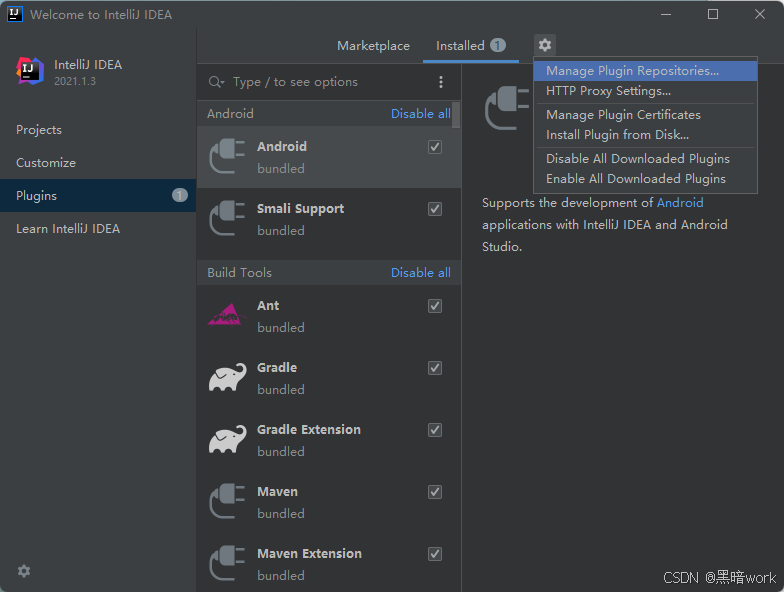Click the Android group header label
784x592 pixels.
pyautogui.click(x=230, y=114)
